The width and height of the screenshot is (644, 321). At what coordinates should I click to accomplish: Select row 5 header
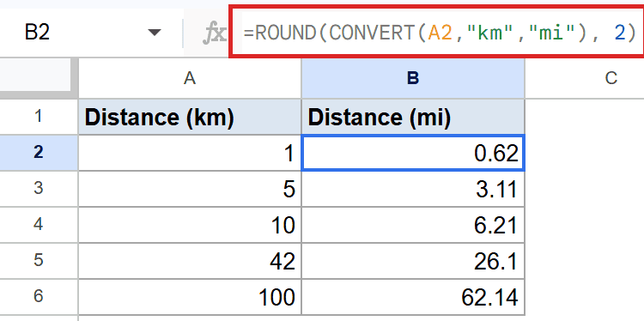39,261
